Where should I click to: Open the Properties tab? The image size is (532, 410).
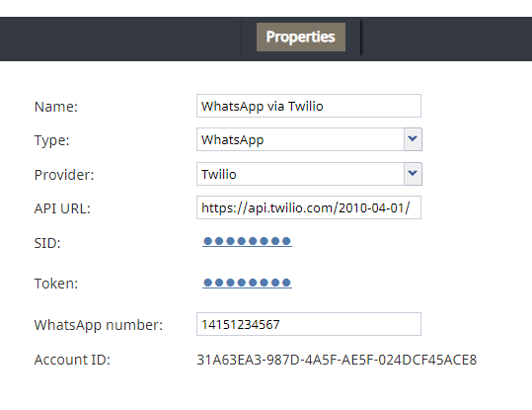pyautogui.click(x=301, y=37)
